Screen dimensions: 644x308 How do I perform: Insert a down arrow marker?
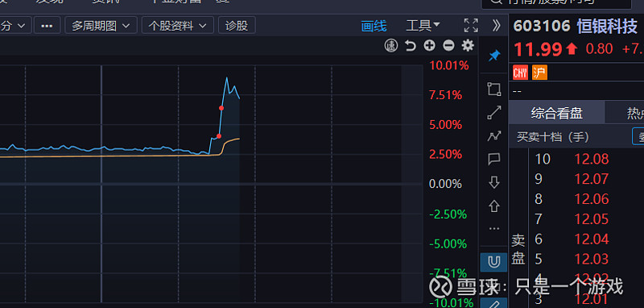[x=494, y=182]
